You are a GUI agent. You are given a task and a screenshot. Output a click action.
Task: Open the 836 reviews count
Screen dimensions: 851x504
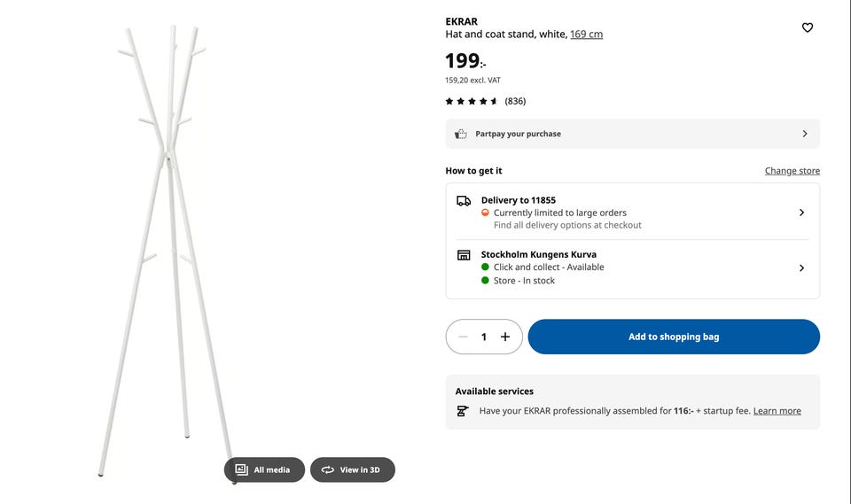pos(515,101)
